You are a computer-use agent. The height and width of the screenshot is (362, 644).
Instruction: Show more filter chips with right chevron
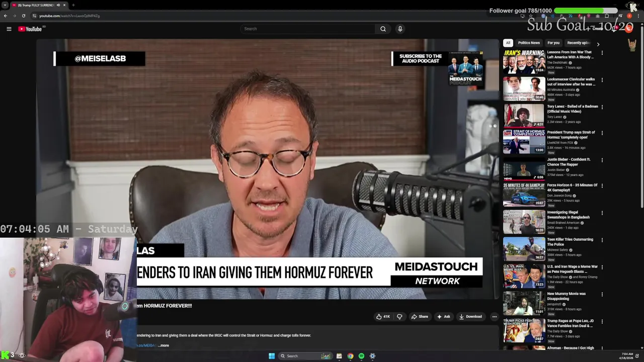tap(598, 44)
